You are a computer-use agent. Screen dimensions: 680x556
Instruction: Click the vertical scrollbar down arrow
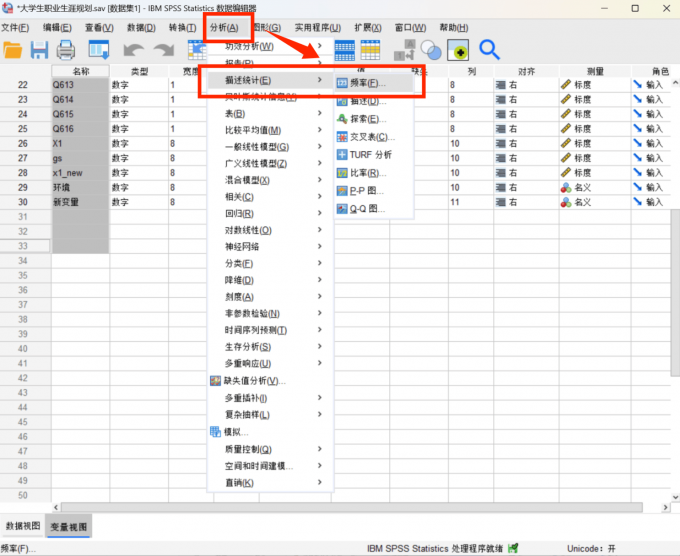click(x=675, y=497)
